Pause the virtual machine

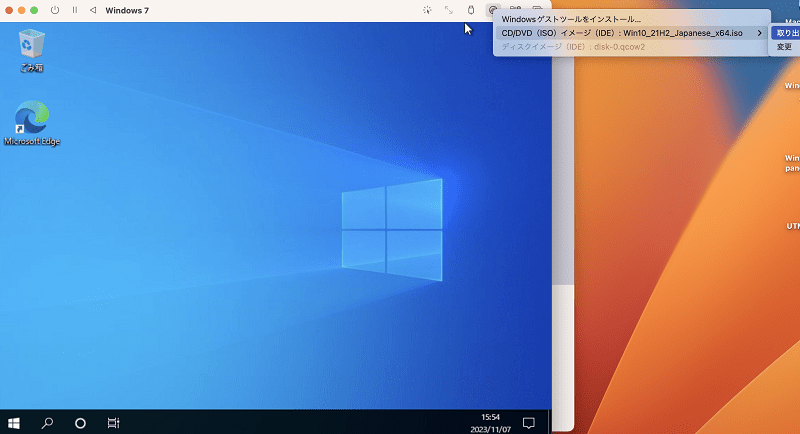(74, 10)
